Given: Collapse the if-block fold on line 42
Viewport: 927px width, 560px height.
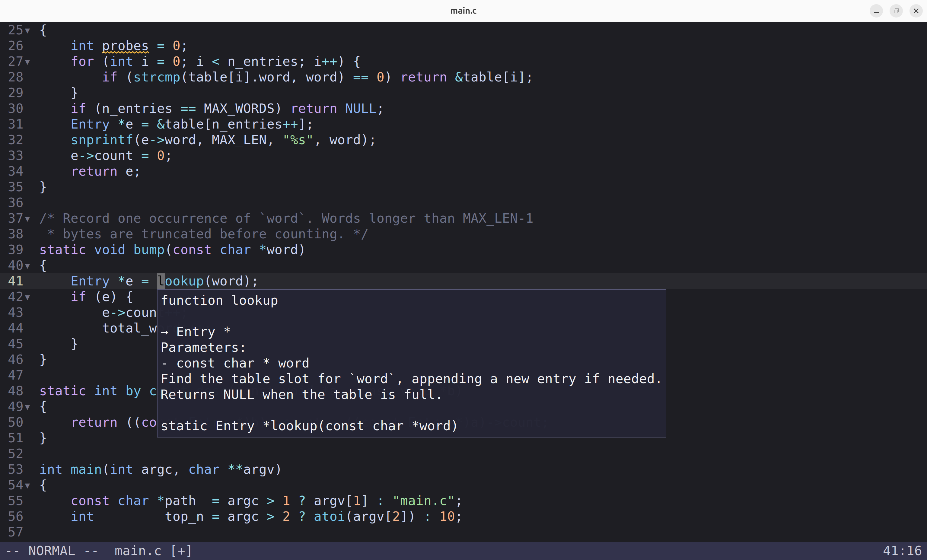Looking at the screenshot, I should [x=27, y=297].
